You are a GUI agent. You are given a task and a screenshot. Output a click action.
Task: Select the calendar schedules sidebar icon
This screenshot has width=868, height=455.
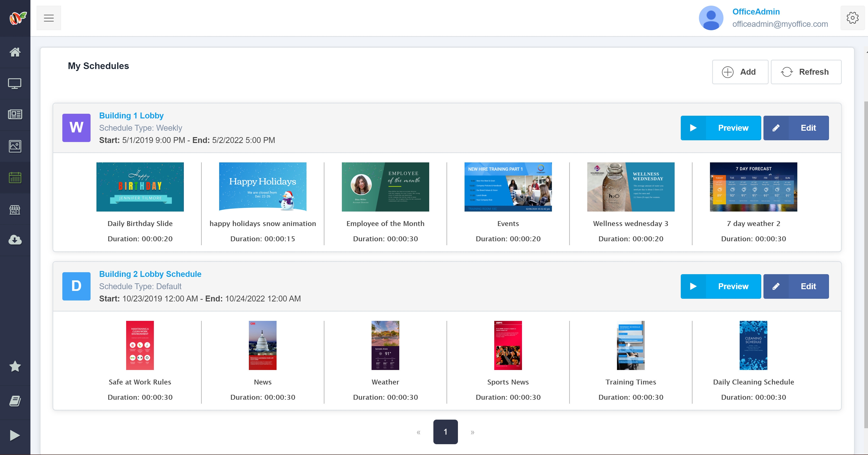(15, 177)
